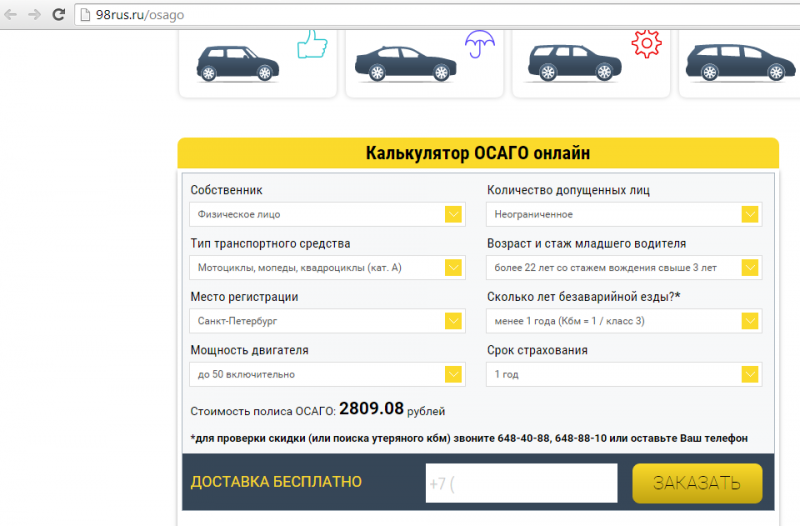Viewport: 800px width, 526px height.
Task: Click the Тип транспортного средства label
Action: (x=270, y=243)
